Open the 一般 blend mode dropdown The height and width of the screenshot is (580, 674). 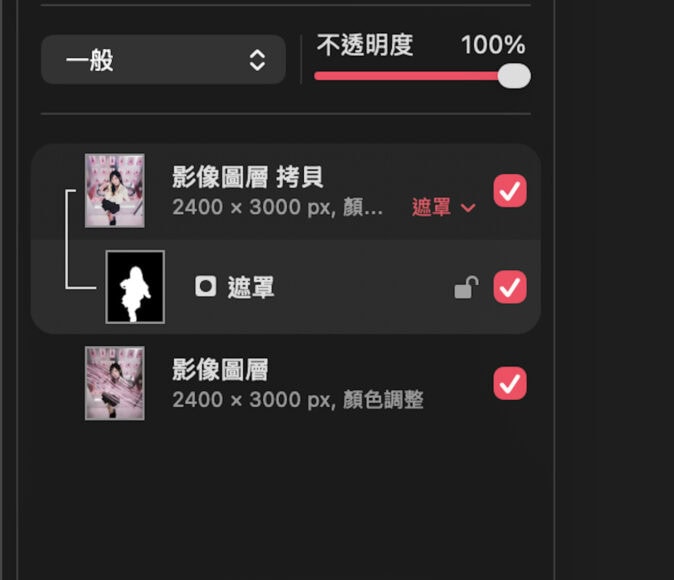tap(163, 59)
